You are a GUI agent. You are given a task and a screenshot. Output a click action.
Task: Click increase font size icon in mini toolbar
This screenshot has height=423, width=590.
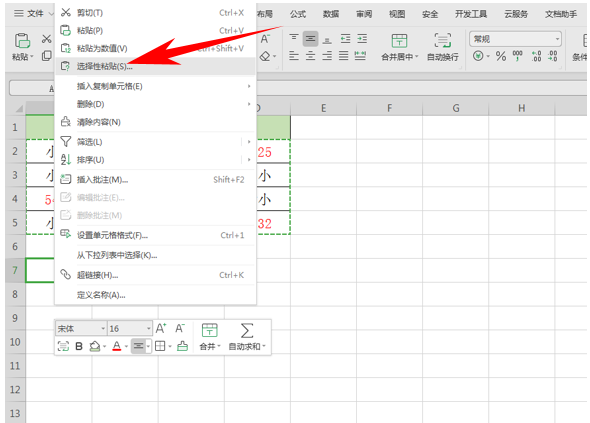(161, 329)
